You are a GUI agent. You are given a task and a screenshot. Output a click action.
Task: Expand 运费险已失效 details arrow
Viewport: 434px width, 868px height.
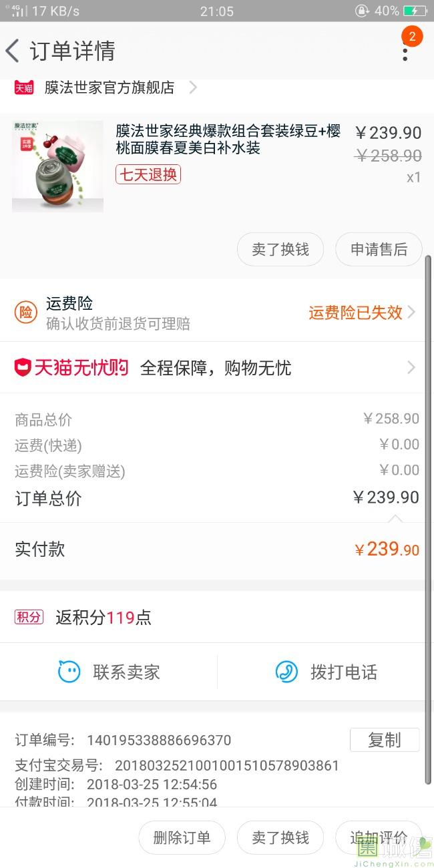[x=411, y=312]
